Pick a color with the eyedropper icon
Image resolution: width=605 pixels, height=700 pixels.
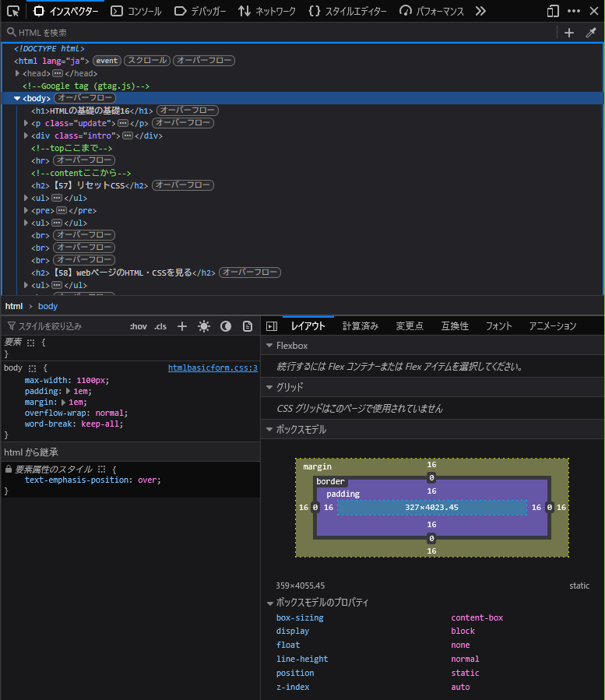point(591,33)
